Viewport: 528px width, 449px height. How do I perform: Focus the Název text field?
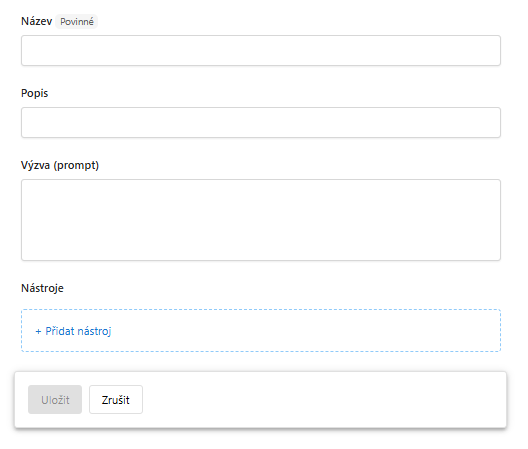point(261,51)
